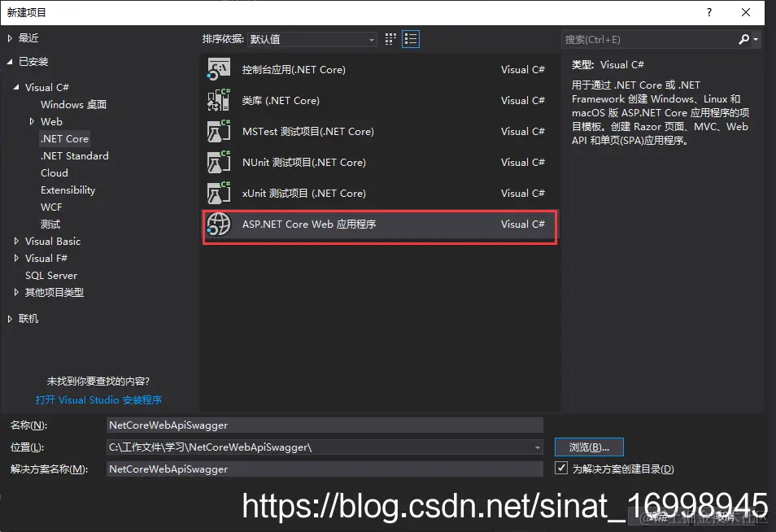
Task: Select the .NET Core category
Action: click(x=65, y=138)
